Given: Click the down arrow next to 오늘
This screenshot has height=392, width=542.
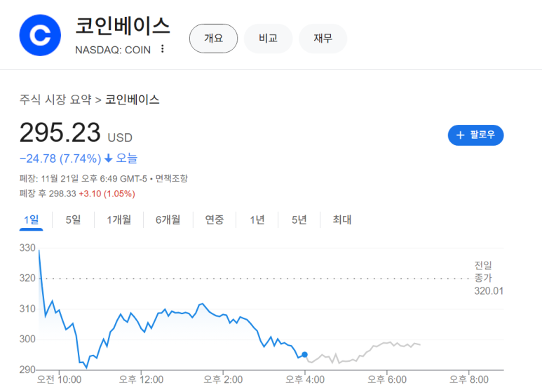Looking at the screenshot, I should click(109, 158).
